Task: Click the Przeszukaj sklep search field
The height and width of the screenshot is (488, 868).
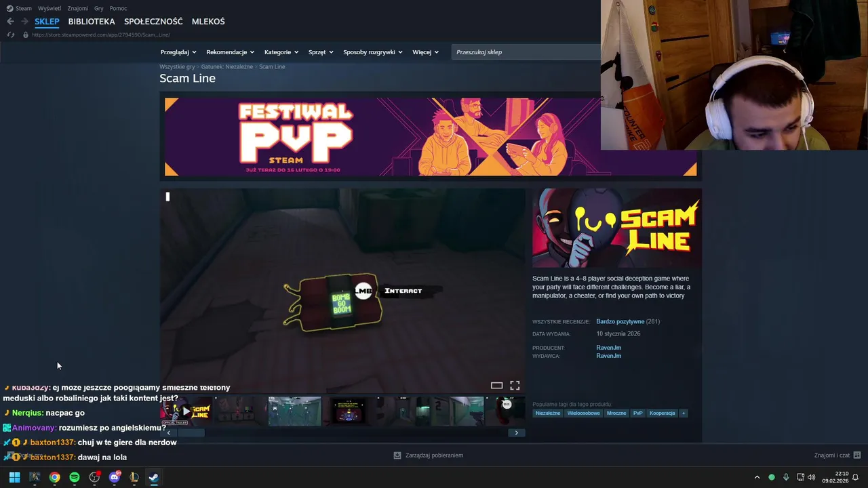Action: (526, 52)
